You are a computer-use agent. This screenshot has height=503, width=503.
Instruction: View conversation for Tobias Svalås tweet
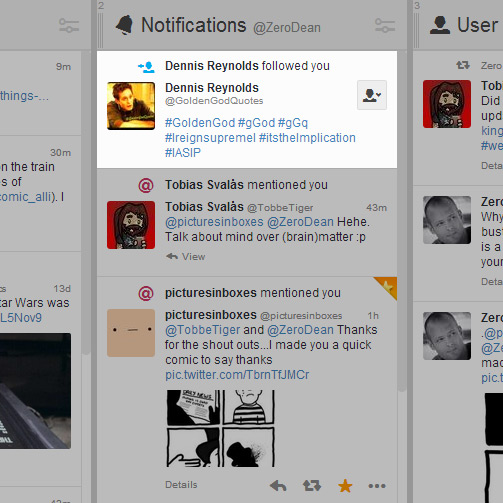coord(186,257)
